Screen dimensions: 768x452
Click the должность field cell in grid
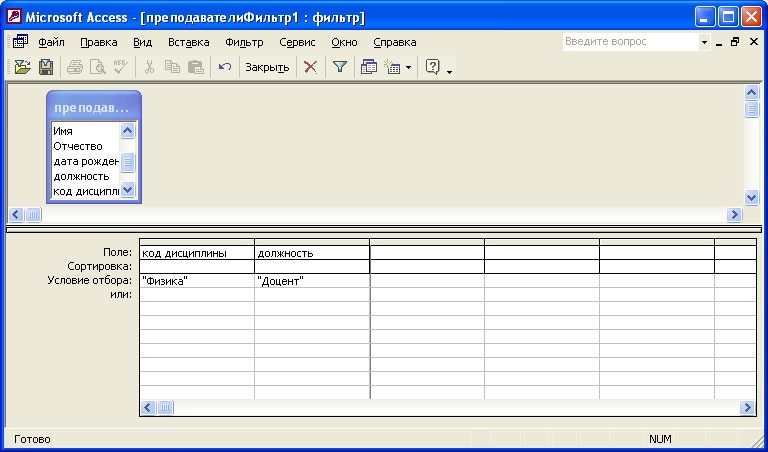(312, 253)
